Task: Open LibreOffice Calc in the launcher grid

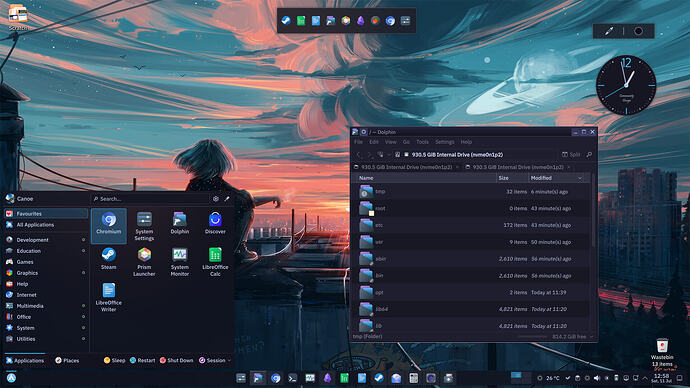Action: (215, 262)
